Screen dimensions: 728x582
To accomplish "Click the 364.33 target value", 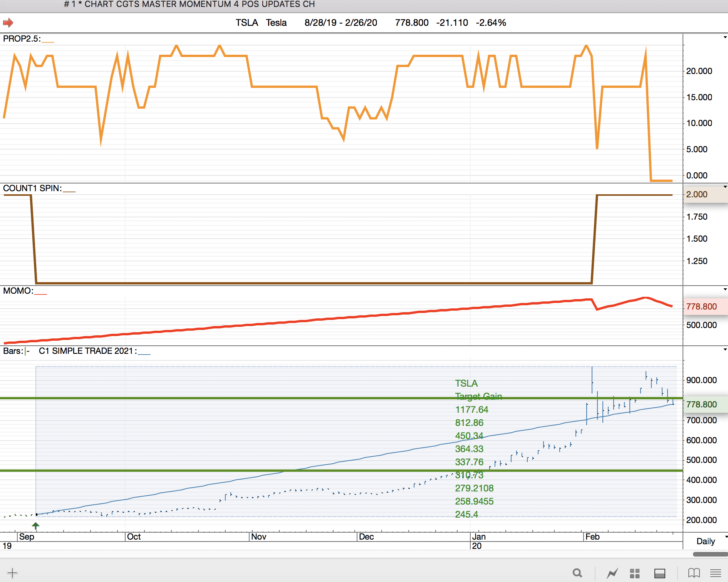I will tap(469, 449).
